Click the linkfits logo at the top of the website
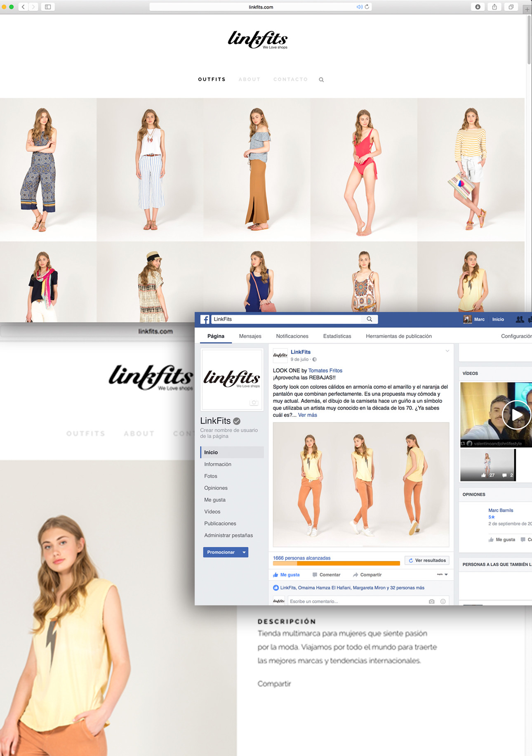 258,40
